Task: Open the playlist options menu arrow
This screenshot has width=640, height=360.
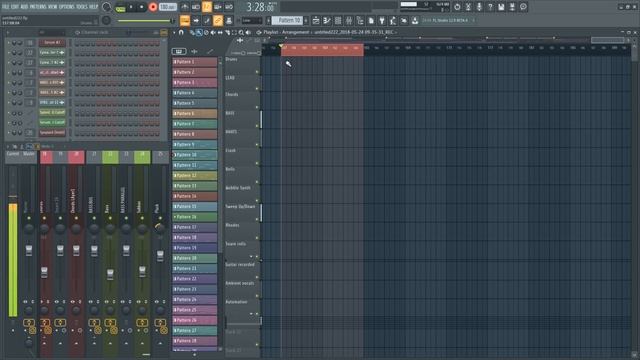Action: [174, 32]
